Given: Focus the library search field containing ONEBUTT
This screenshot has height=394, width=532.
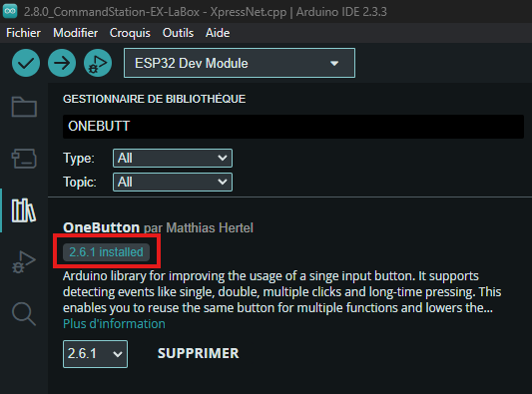Looking at the screenshot, I should click(293, 127).
